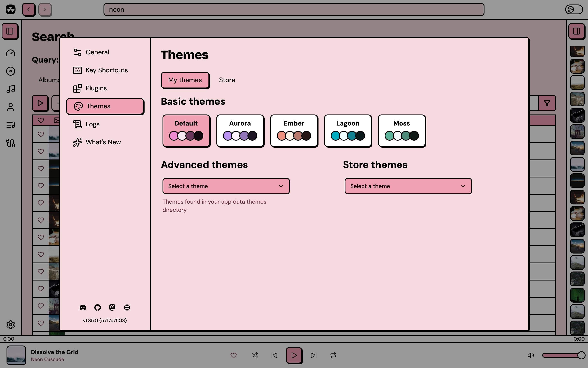588x368 pixels.
Task: Select the Lagoon theme color card
Action: [348, 131]
